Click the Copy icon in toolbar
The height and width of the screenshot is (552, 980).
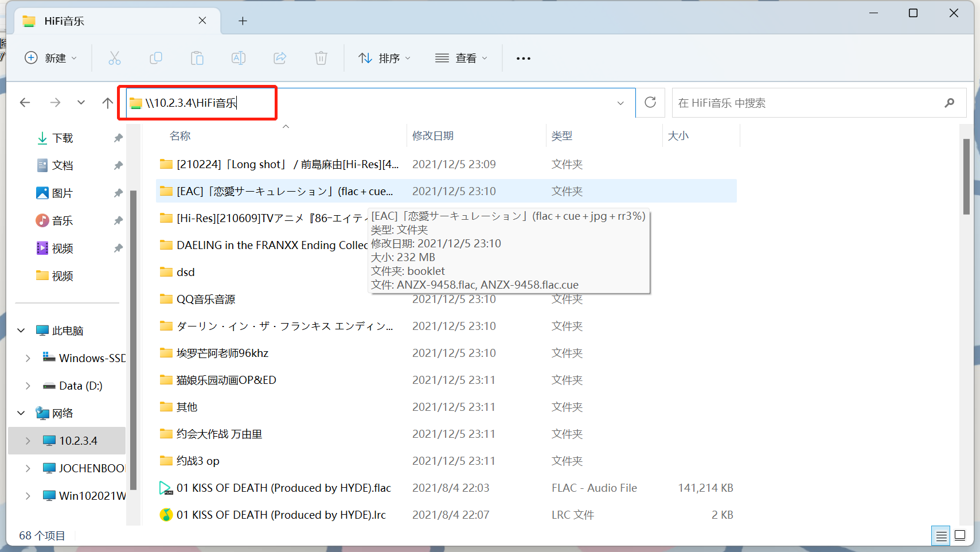tap(156, 58)
